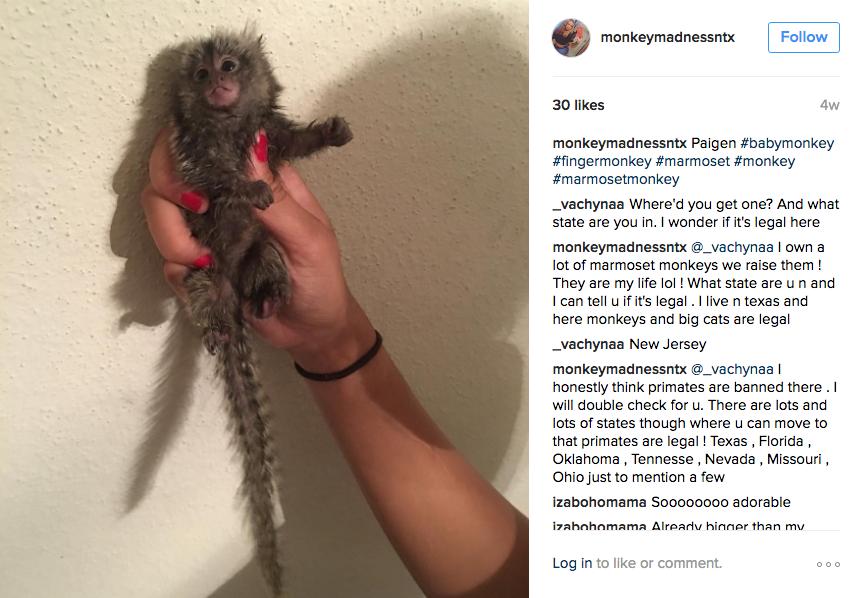The image size is (862, 598).
Task: Visit izabohomama profile on adorable comment
Action: point(599,502)
